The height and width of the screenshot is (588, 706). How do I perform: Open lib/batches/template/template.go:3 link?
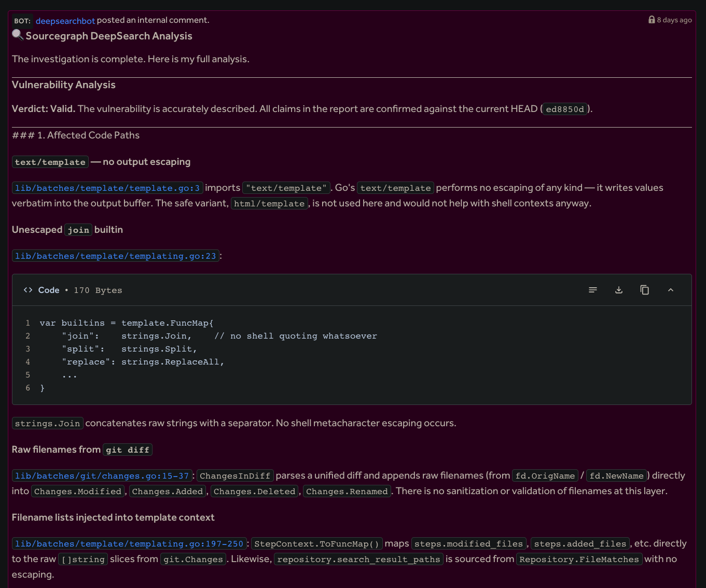coord(107,188)
